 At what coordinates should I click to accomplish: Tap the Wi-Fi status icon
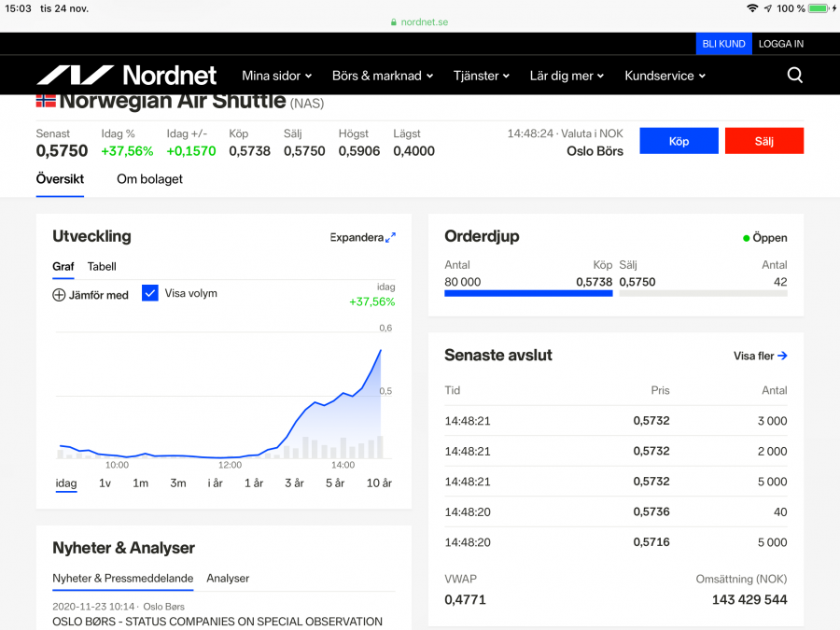point(752,8)
